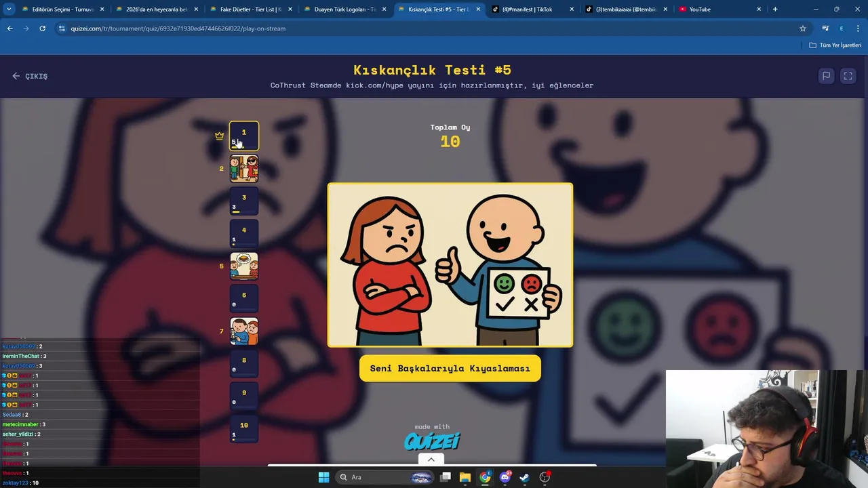Click the ÇIKIŞ back arrow button
Viewport: 868px width, 488px height.
pyautogui.click(x=30, y=76)
